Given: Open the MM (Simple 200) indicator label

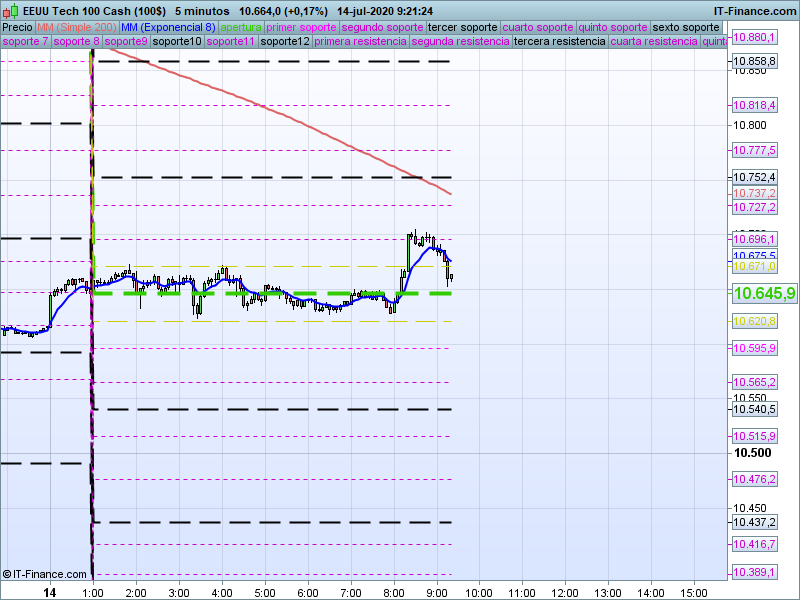Looking at the screenshot, I should [76, 27].
